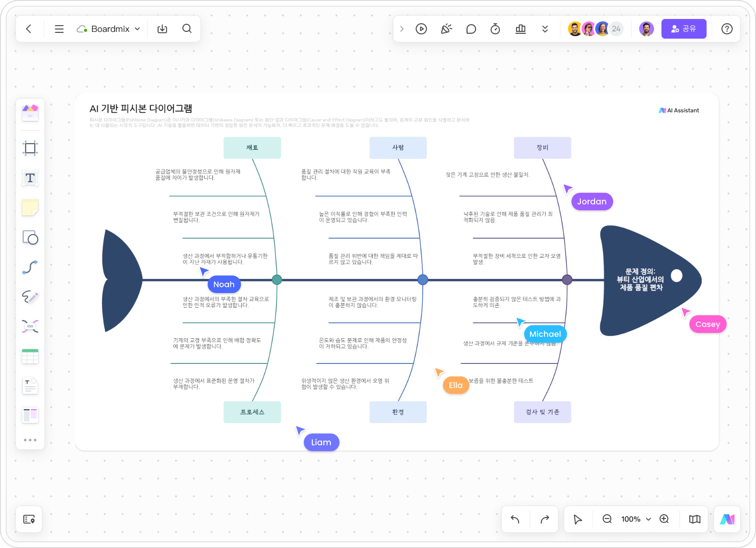Select the Sticky note tool

(30, 208)
